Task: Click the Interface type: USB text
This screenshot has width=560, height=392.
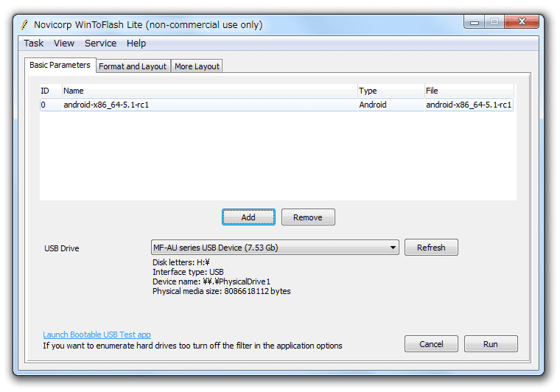Action: coord(188,272)
